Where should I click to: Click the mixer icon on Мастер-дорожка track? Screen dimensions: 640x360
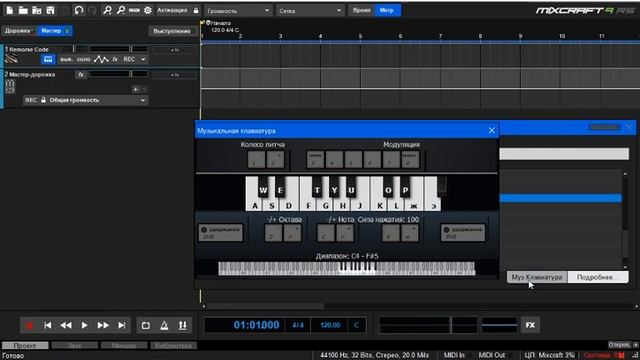[10, 86]
